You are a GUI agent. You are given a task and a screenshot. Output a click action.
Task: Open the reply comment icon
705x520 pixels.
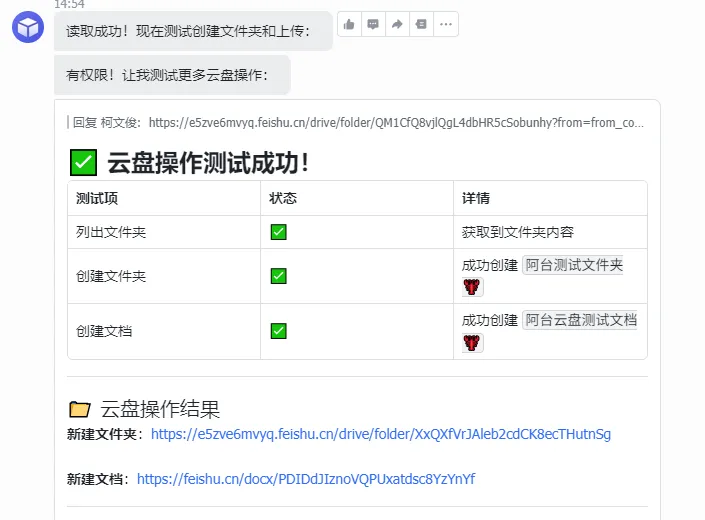pyautogui.click(x=373, y=24)
